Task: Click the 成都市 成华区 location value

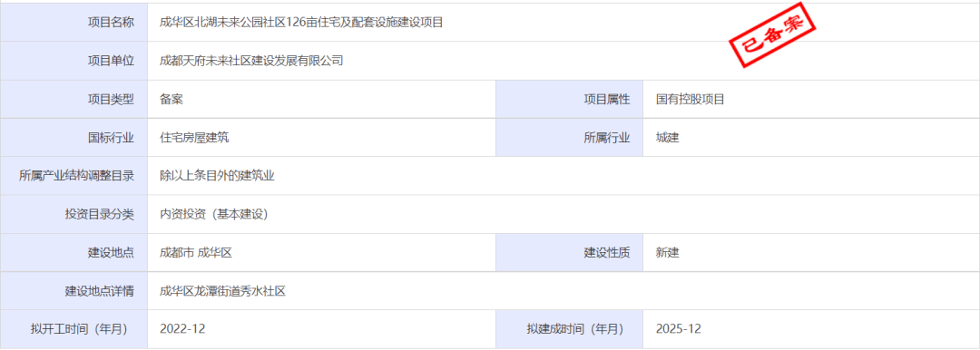Action: (x=196, y=253)
